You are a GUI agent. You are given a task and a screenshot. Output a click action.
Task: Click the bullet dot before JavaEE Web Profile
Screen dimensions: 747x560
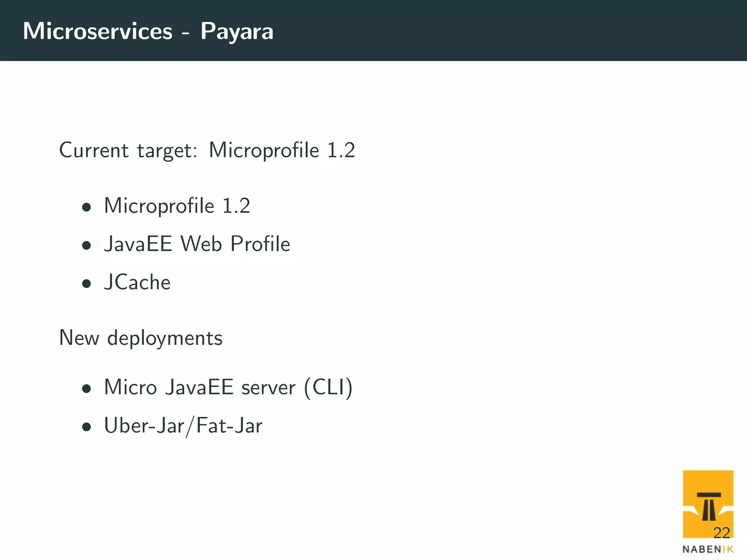pos(86,245)
